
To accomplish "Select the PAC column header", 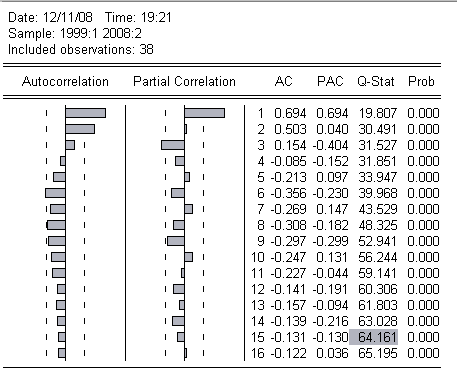I will point(330,82).
